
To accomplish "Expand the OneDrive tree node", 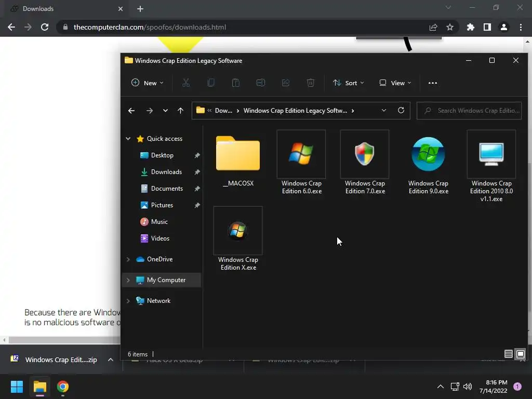I will tap(128, 259).
